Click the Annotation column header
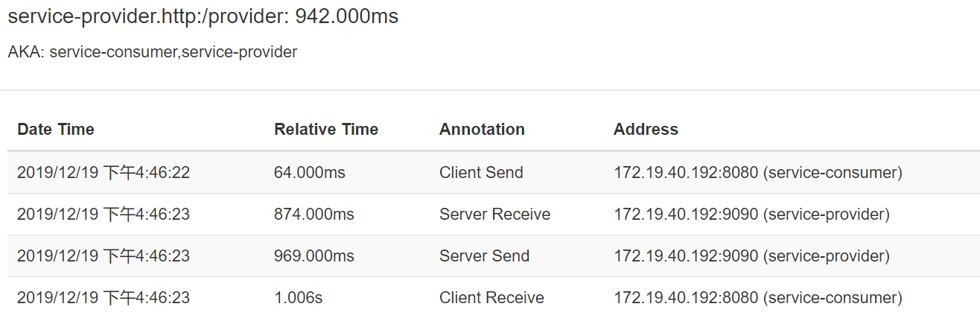Viewport: 980px width, 330px height. coord(482,129)
